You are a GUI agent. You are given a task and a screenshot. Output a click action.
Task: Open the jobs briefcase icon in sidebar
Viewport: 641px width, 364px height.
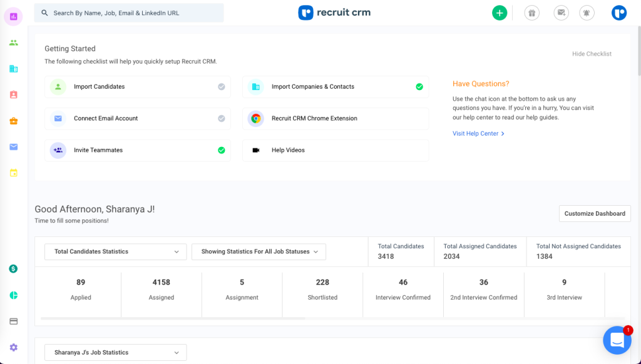(14, 121)
